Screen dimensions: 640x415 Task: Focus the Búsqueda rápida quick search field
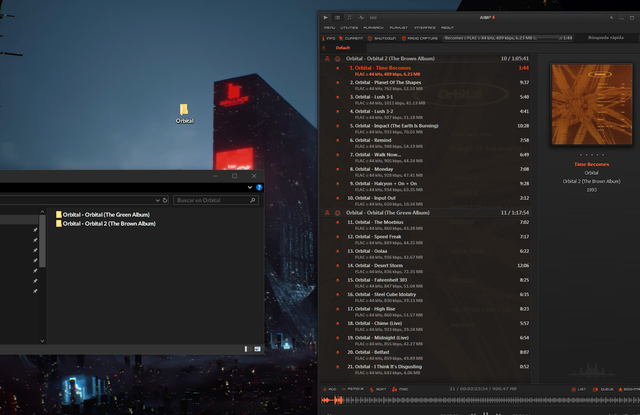(608, 38)
